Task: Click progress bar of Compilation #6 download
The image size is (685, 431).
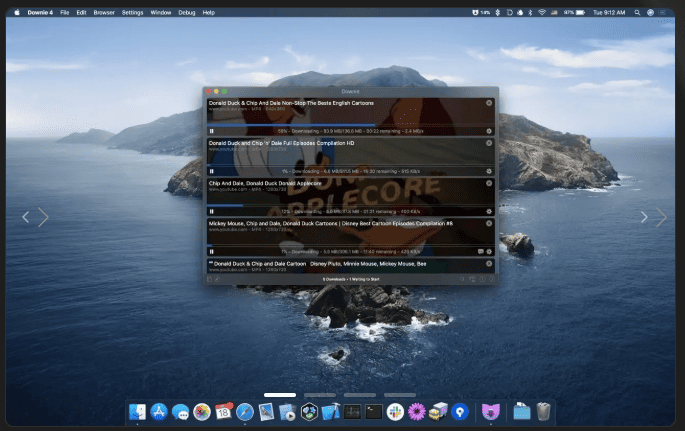Action: (351, 245)
